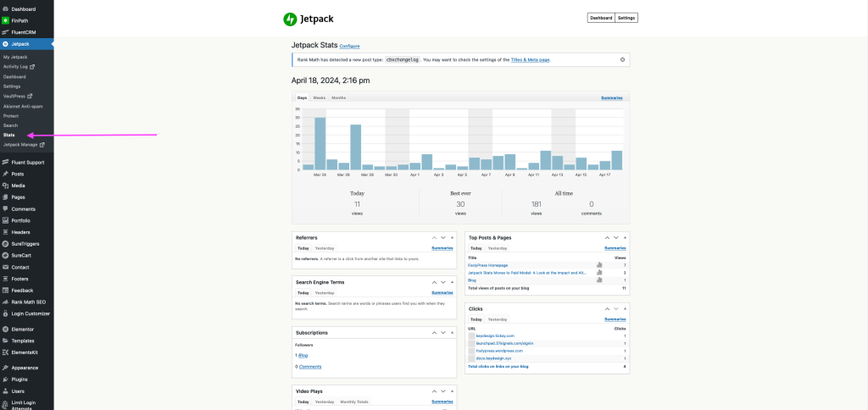Toggle the Top Posts & Pages panel
868x410 pixels.
tap(625, 238)
